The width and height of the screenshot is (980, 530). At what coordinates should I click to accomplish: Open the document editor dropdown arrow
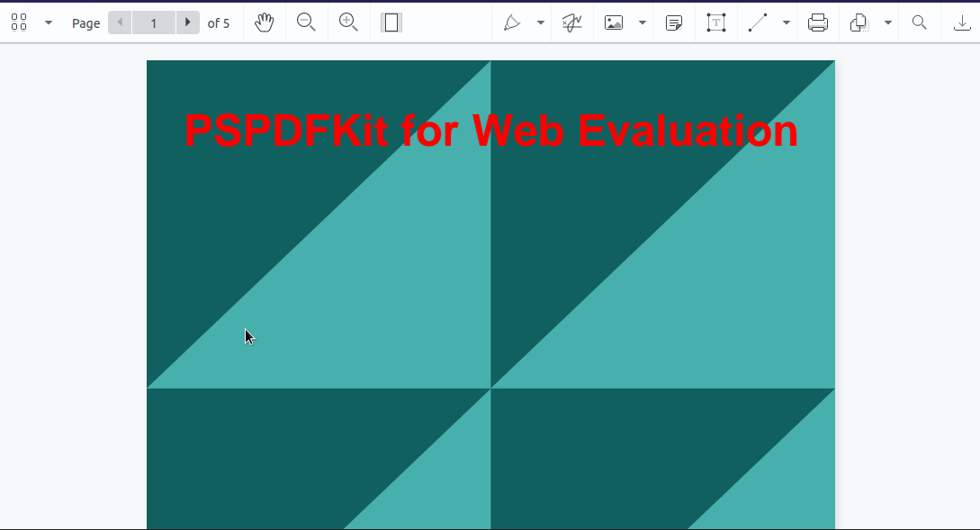coord(886,22)
